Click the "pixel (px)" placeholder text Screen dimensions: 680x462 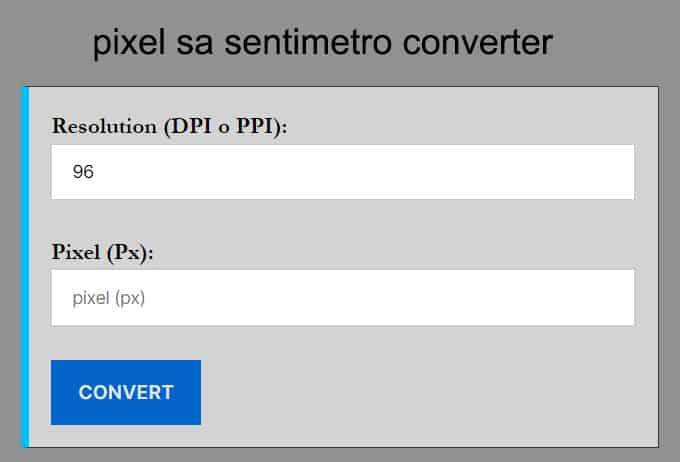pos(109,297)
